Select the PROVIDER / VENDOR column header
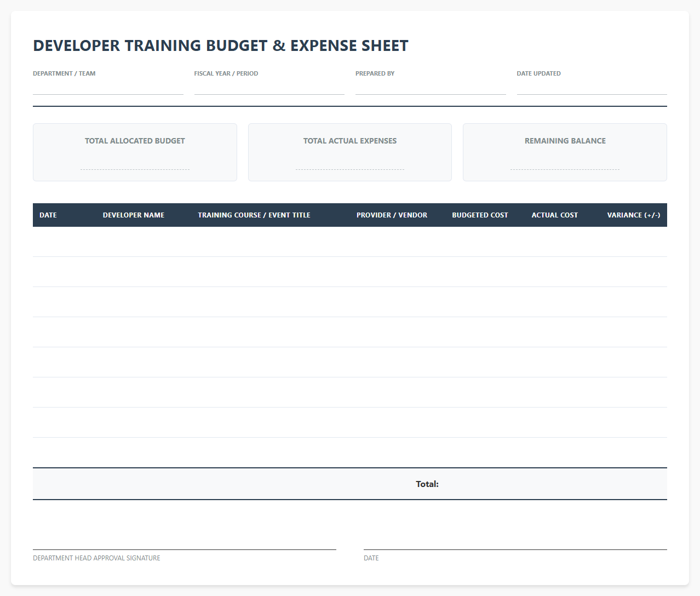 tap(392, 215)
